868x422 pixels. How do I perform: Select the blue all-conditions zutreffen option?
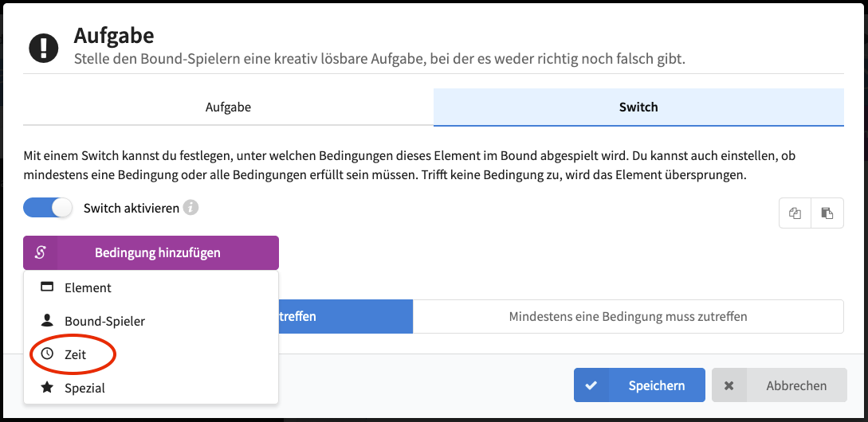pos(345,317)
